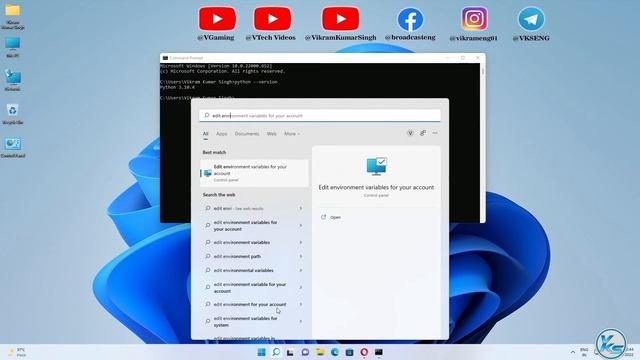640x360 pixels.
Task: Launch File Explorer from the taskbar
Action: [320, 352]
